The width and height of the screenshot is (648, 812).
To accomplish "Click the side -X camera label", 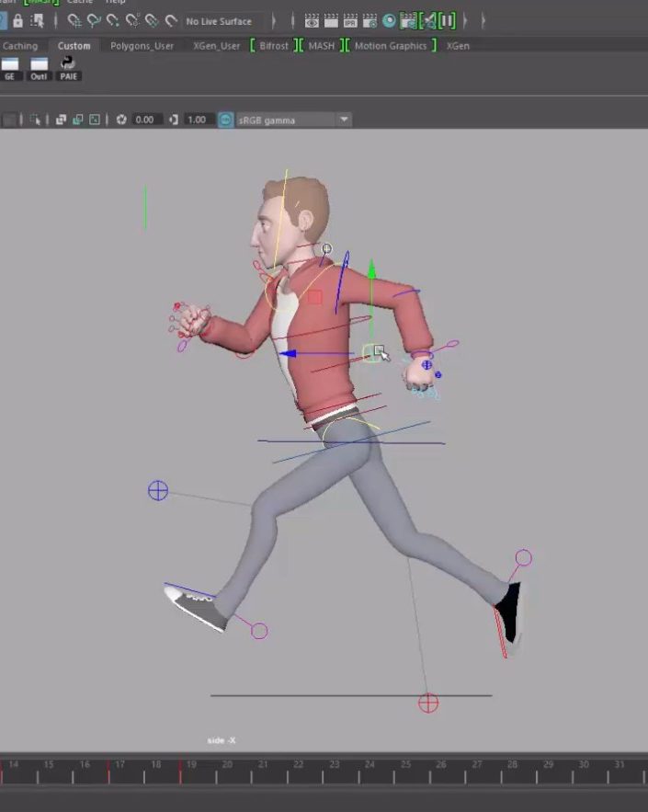I will [222, 740].
